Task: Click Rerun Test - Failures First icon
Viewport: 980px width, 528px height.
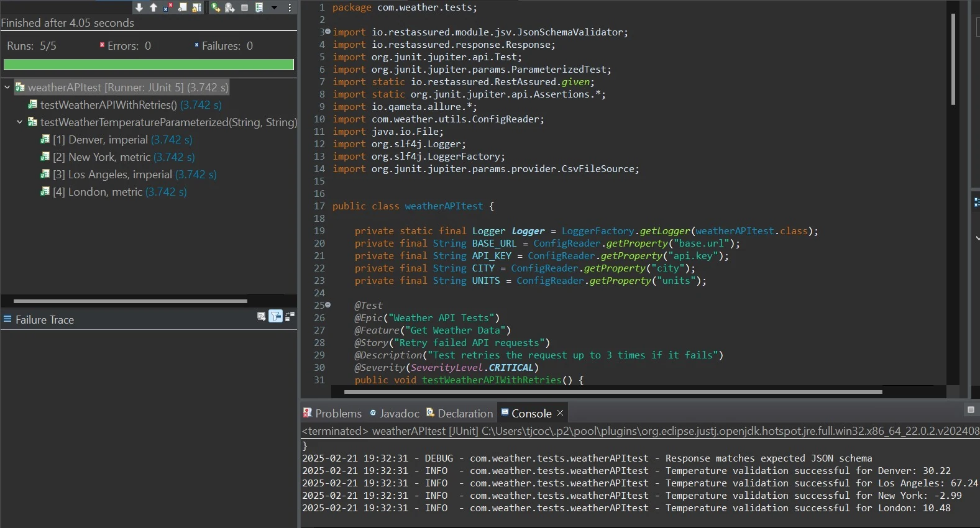Action: click(230, 7)
